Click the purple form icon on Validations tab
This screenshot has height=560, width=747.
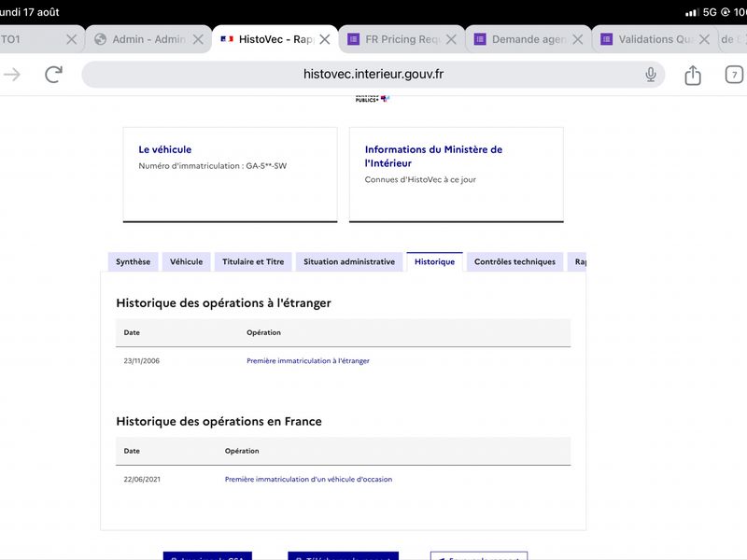[606, 39]
